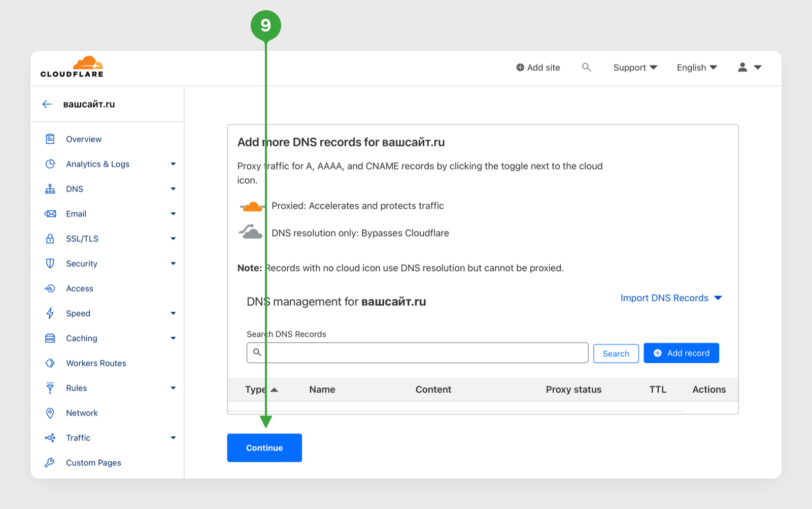812x509 pixels.
Task: Sort records by Type column
Action: pos(261,390)
